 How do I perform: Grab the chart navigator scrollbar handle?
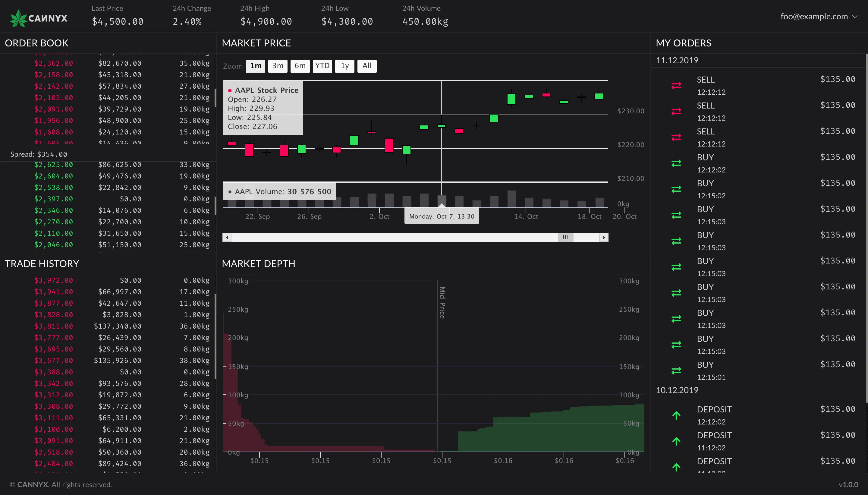pos(565,237)
